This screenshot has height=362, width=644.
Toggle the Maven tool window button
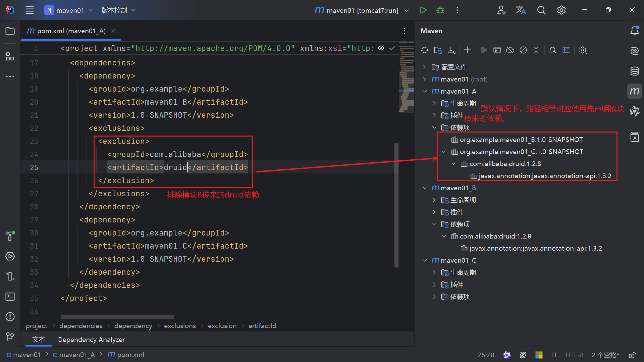pos(634,91)
